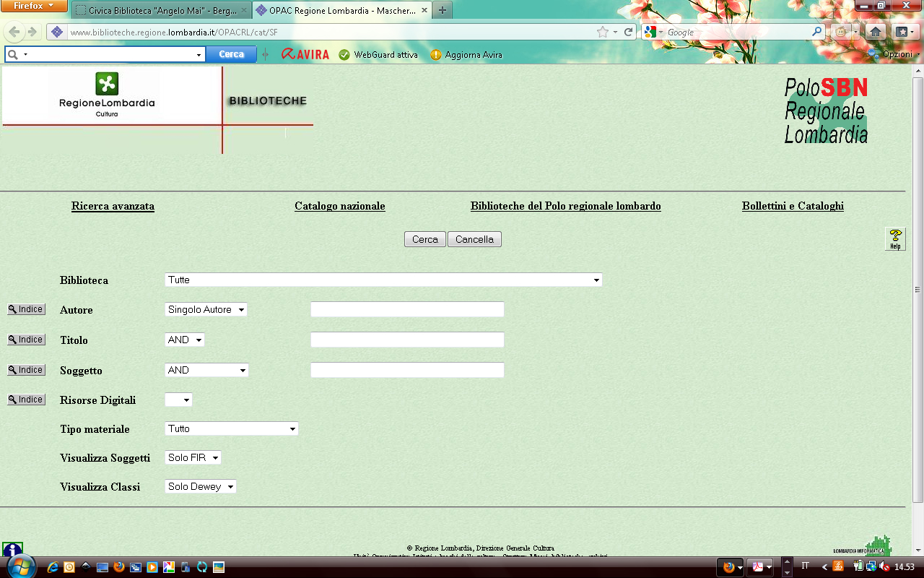Viewport: 924px width, 578px height.
Task: Click the IT language indicator
Action: (806, 566)
